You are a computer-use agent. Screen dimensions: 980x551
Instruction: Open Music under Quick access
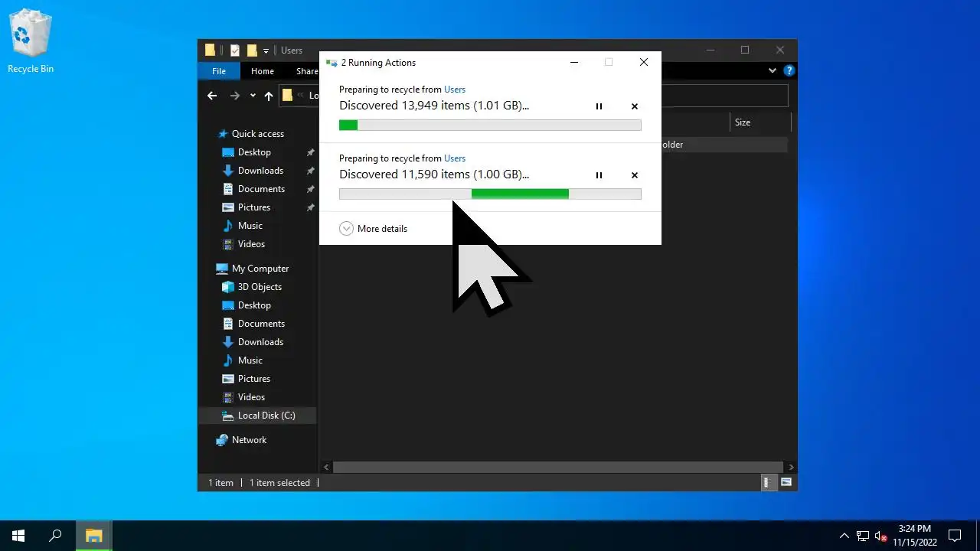pyautogui.click(x=250, y=226)
